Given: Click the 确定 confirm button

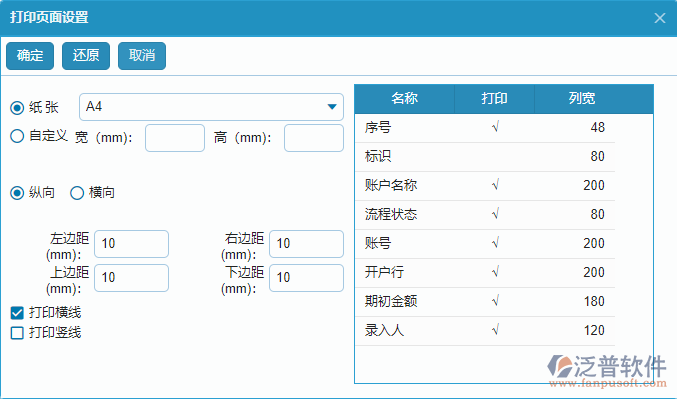Looking at the screenshot, I should tap(30, 56).
